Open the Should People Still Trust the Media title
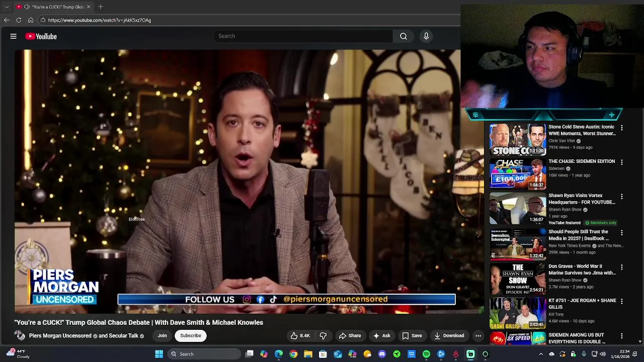The height and width of the screenshot is (362, 644). pos(579,235)
